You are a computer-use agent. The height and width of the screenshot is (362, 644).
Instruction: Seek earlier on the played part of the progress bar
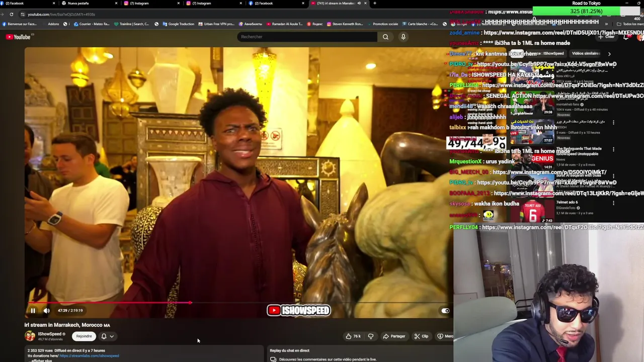(108, 303)
